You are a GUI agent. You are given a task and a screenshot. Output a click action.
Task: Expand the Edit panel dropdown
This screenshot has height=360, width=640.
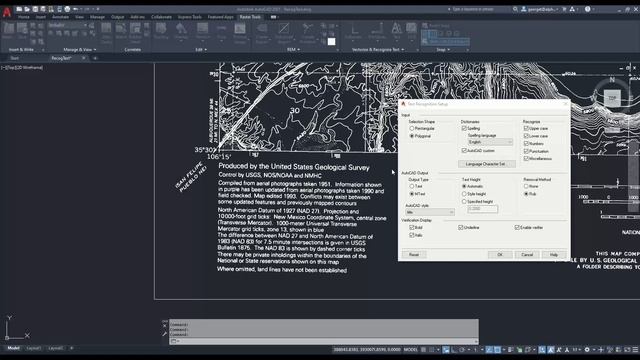201,50
